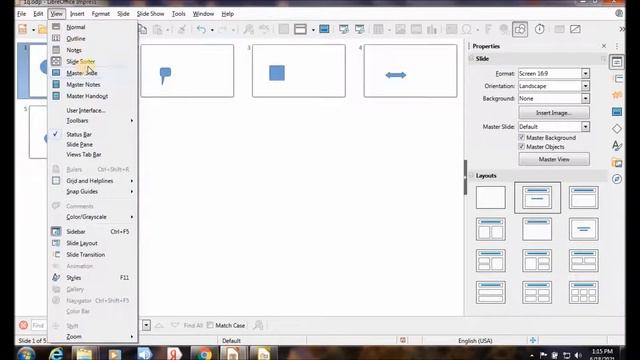
Task: Open sidebar Shapes diamond icon
Action: click(x=617, y=129)
